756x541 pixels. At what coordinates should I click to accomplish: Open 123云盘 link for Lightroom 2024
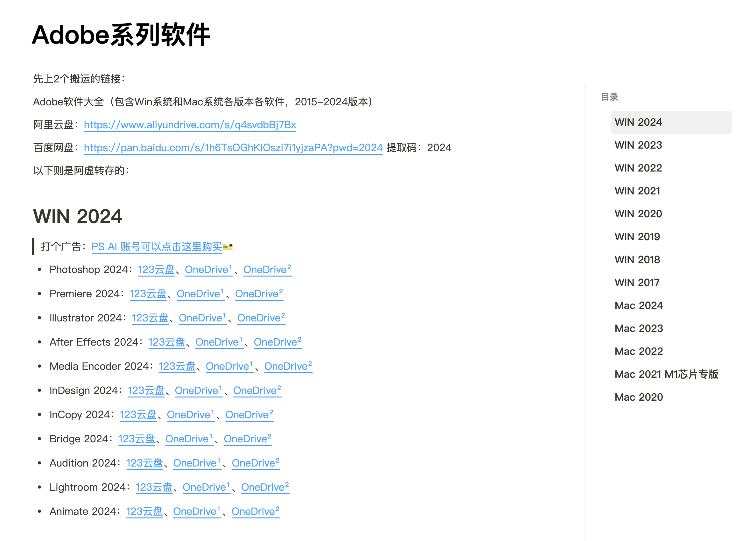point(154,487)
